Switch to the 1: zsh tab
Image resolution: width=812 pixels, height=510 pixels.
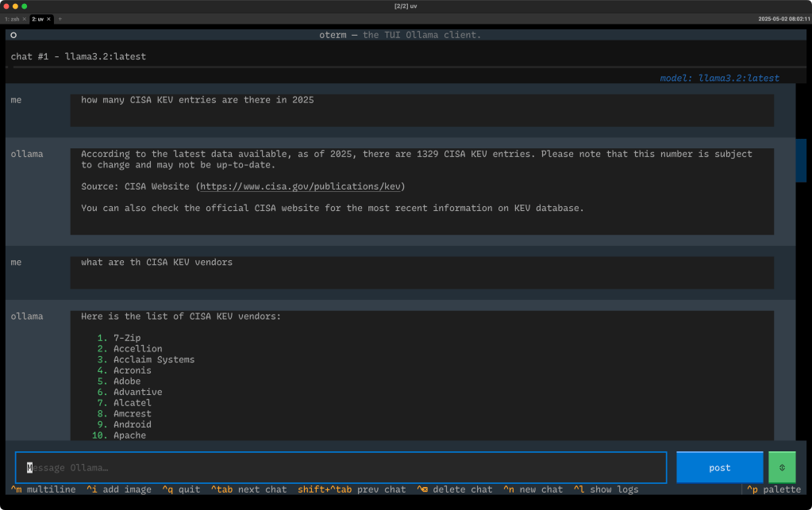pos(12,18)
